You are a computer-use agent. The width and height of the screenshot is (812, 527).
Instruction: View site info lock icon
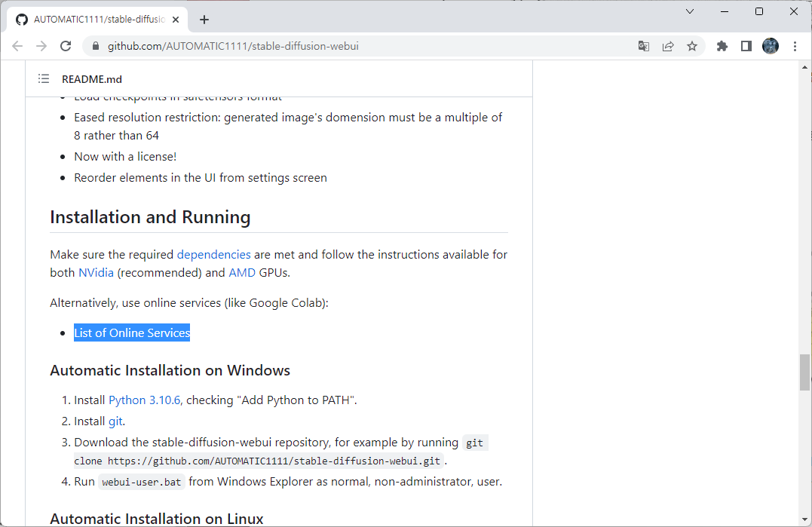95,46
